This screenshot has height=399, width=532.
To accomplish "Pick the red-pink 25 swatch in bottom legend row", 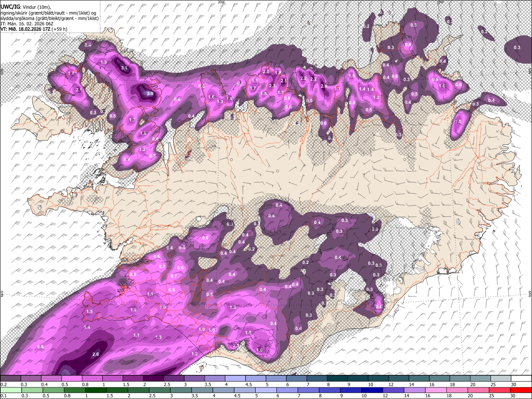I will click(x=500, y=390).
